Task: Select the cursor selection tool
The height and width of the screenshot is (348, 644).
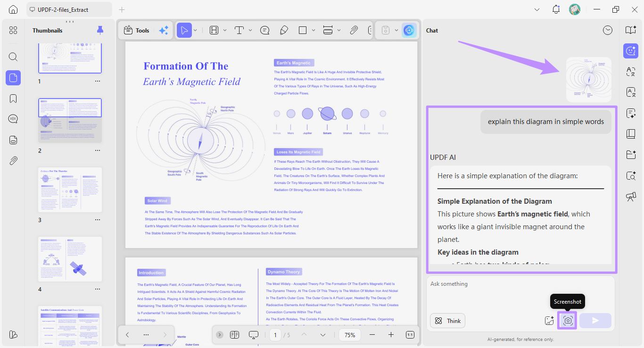Action: point(184,30)
